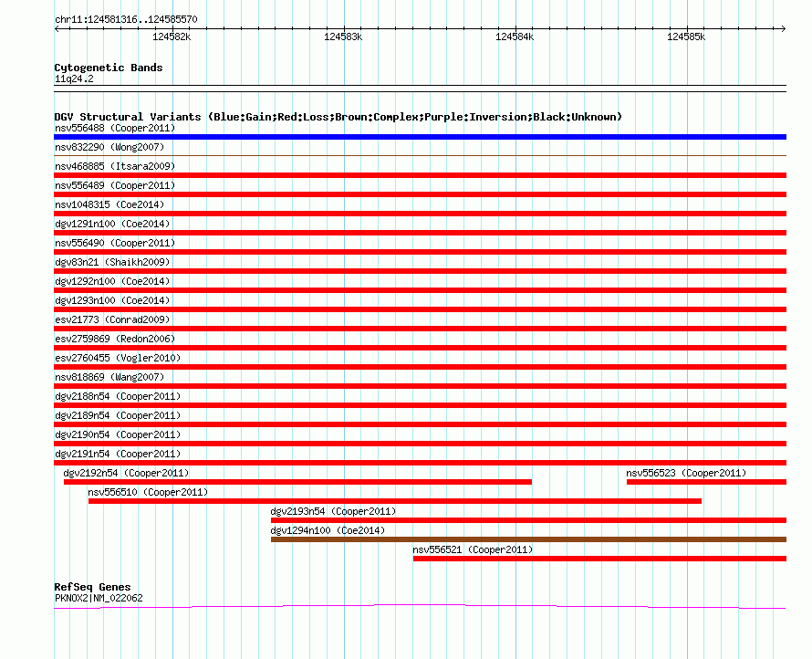This screenshot has height=659, width=812.
Task: Click dgv1292n100 (Coe2014) label
Action: pos(112,281)
